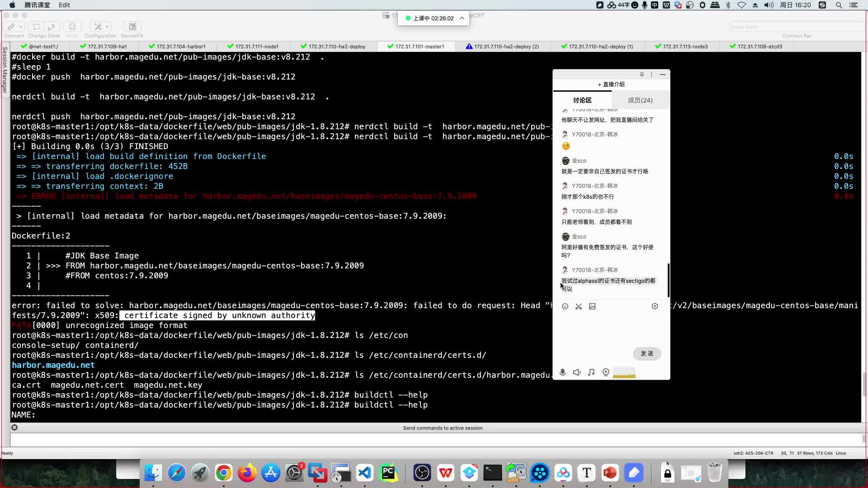Collapse the 上课中 02:26:02 class timer panel
The height and width of the screenshot is (488, 868).
pyautogui.click(x=462, y=18)
